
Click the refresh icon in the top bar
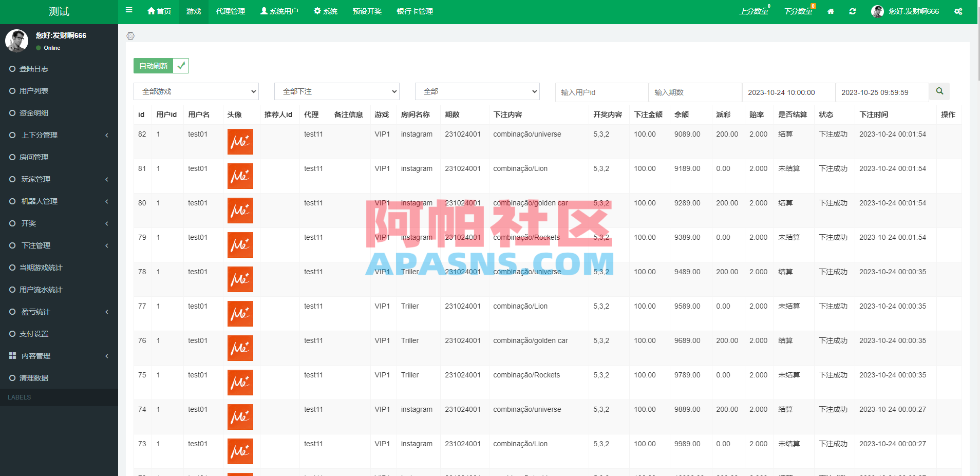click(853, 11)
